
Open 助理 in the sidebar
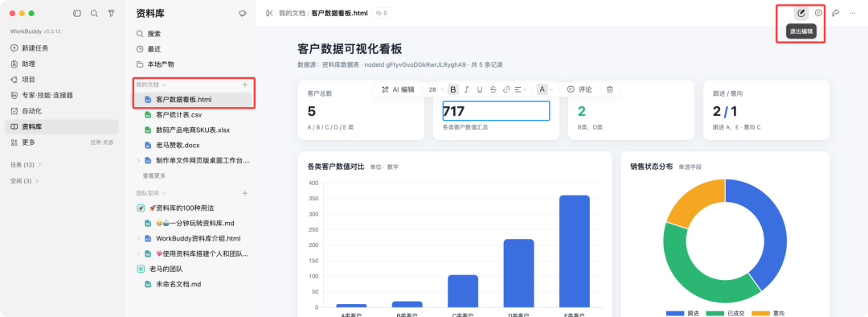pyautogui.click(x=61, y=64)
